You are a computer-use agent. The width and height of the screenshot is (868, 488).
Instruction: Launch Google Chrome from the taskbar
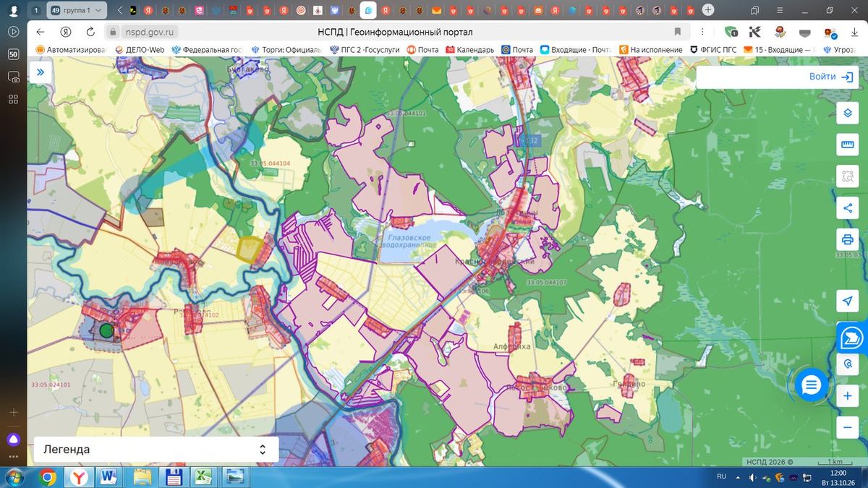pyautogui.click(x=48, y=477)
